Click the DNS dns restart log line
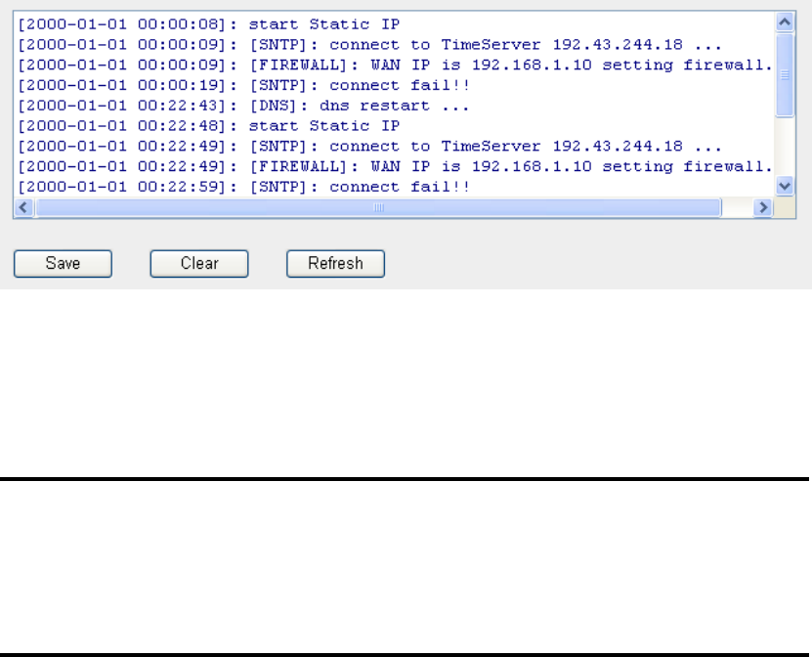 click(243, 106)
